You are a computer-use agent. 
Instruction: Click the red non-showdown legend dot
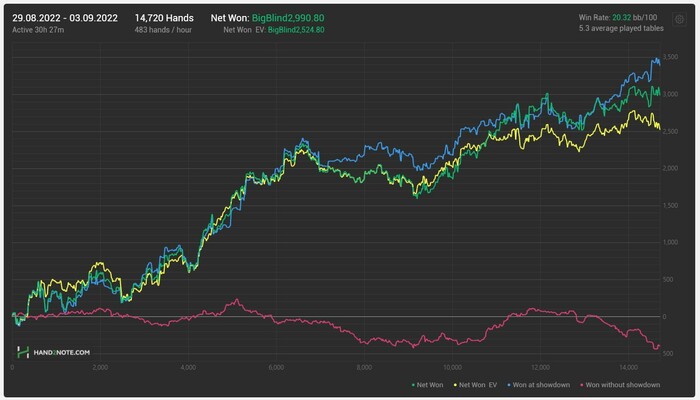(581, 385)
